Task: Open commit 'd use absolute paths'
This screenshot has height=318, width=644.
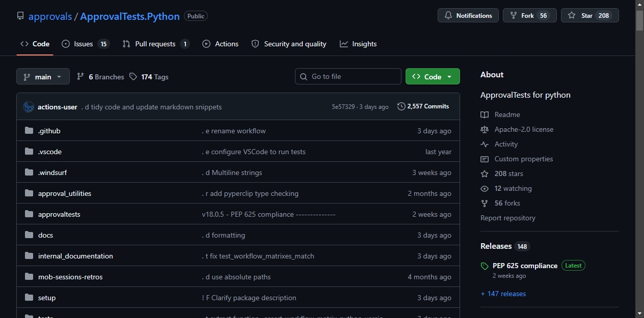Action: click(x=236, y=277)
